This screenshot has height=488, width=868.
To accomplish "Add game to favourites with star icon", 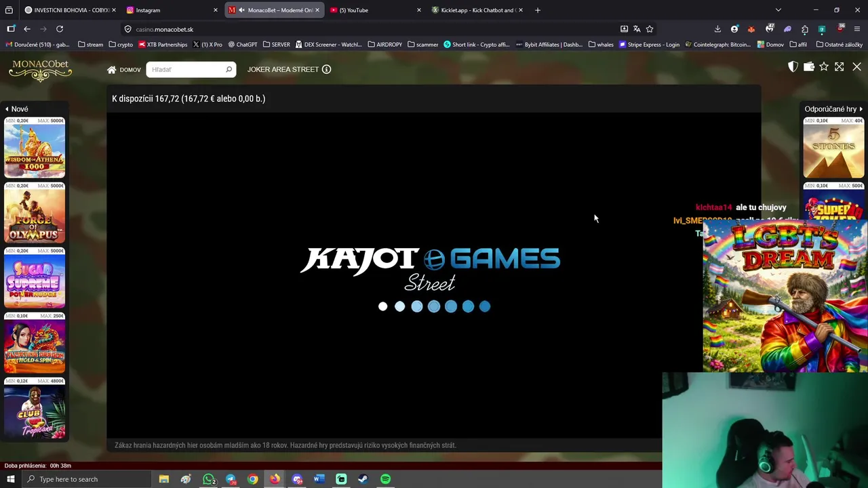I will pyautogui.click(x=824, y=66).
